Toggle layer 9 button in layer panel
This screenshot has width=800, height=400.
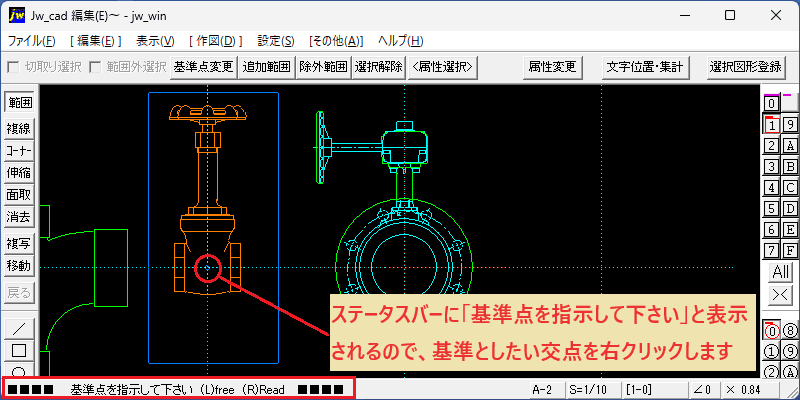pyautogui.click(x=789, y=124)
